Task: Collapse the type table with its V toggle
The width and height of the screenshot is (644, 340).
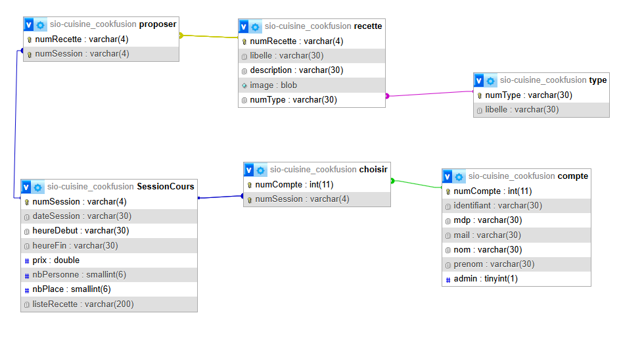Action: [x=479, y=81]
